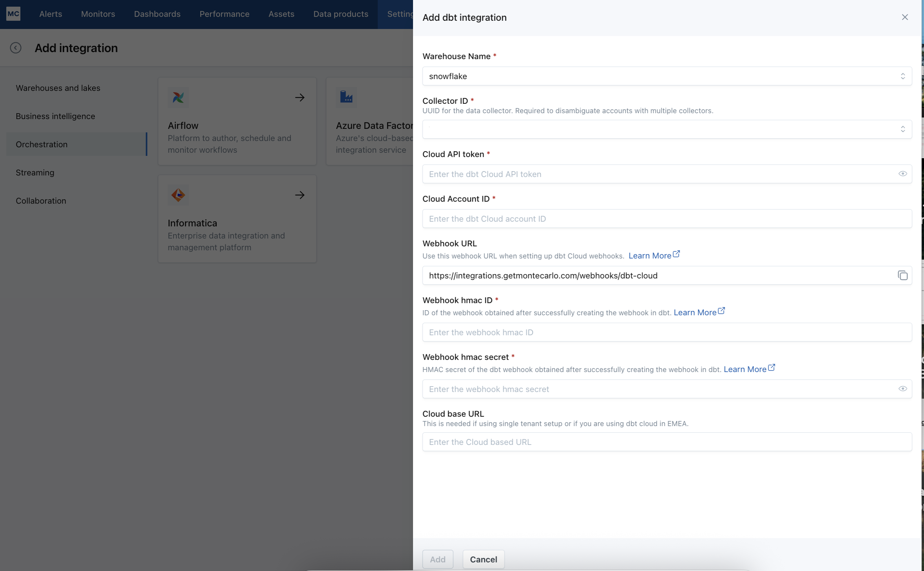Click the arrow on the Informatica card
924x571 pixels.
(x=300, y=195)
